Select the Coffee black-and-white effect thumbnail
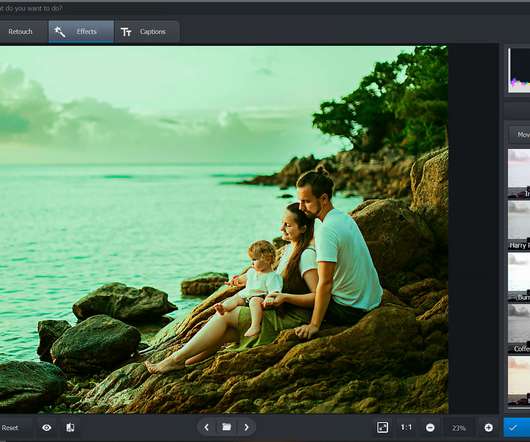 (x=519, y=328)
